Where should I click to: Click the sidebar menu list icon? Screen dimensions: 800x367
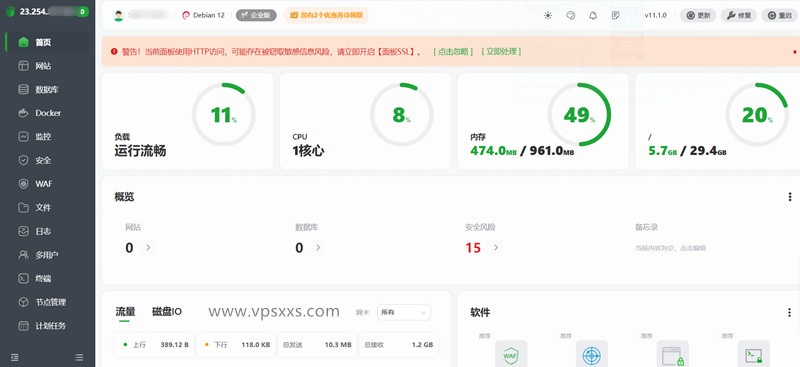tap(79, 357)
